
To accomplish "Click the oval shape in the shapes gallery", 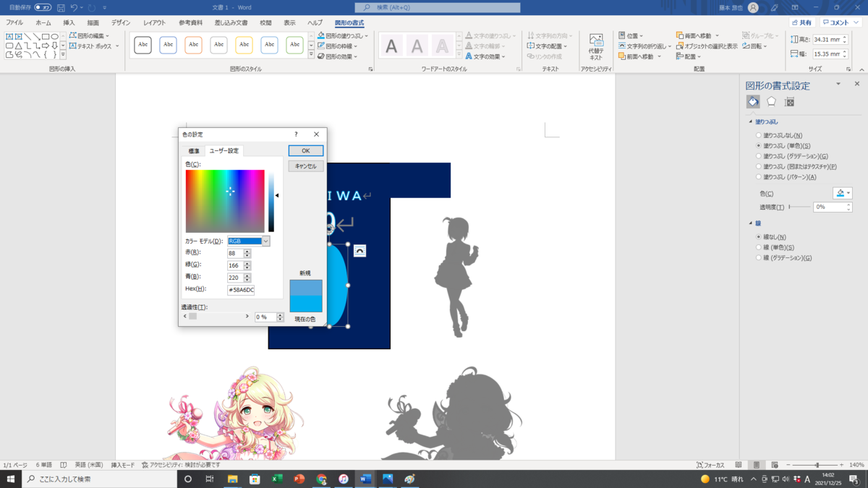I will [54, 36].
